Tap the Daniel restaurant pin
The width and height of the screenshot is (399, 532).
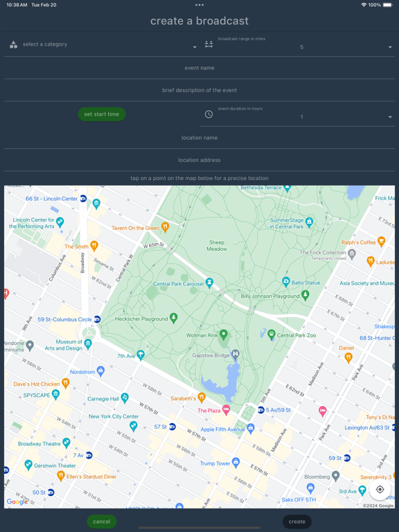(x=348, y=357)
